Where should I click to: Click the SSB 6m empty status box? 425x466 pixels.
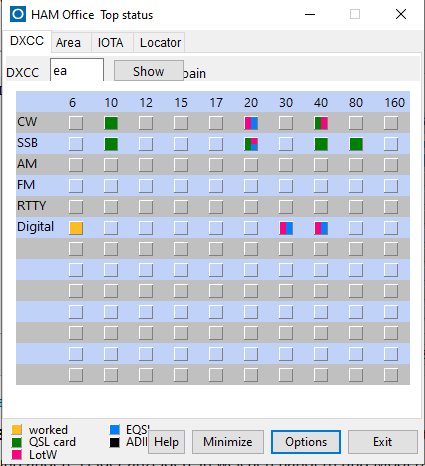[76, 144]
